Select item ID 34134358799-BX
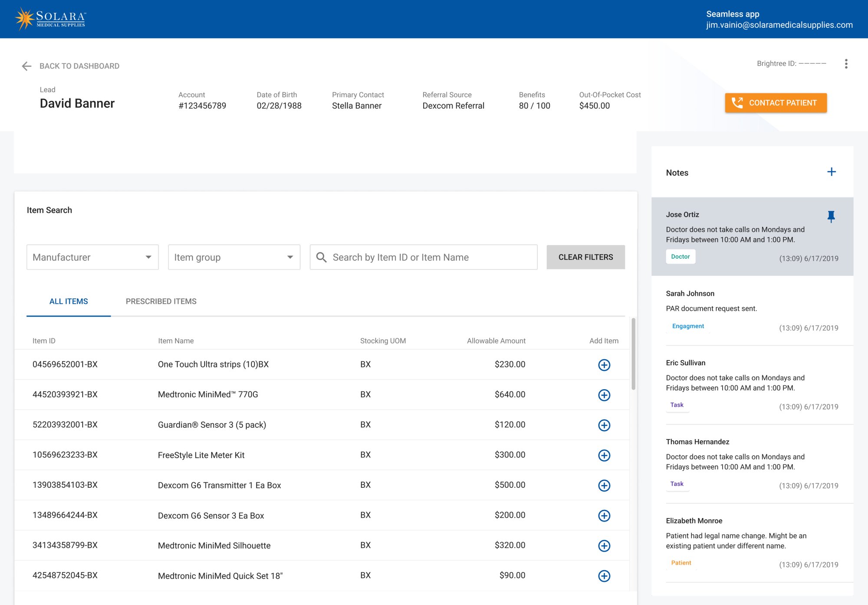This screenshot has height=605, width=868. coord(65,545)
